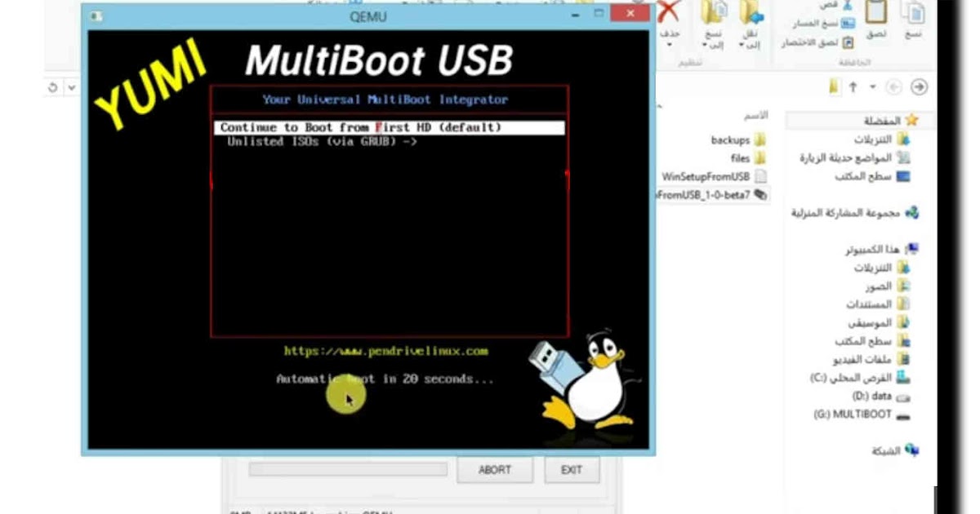Click the Paste clipboard icon in Explorer ribbon

(x=875, y=11)
